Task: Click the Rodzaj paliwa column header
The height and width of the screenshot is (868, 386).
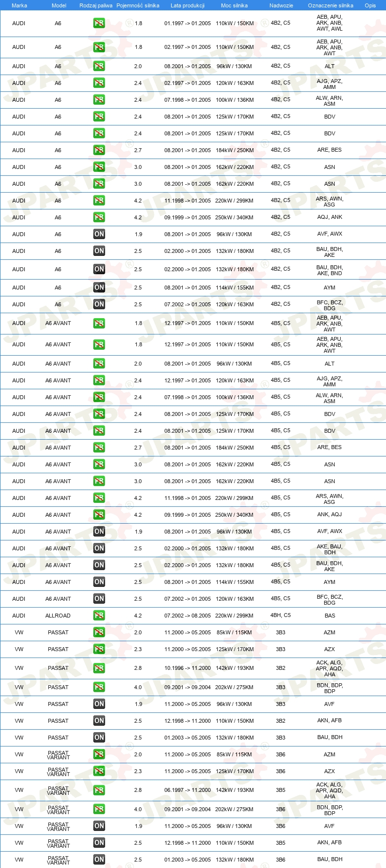Action: pyautogui.click(x=96, y=5)
